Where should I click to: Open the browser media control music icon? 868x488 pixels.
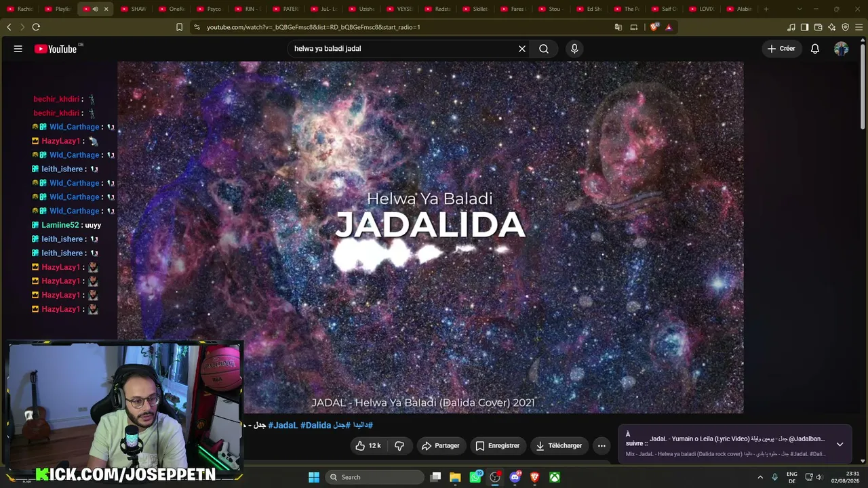click(x=791, y=27)
